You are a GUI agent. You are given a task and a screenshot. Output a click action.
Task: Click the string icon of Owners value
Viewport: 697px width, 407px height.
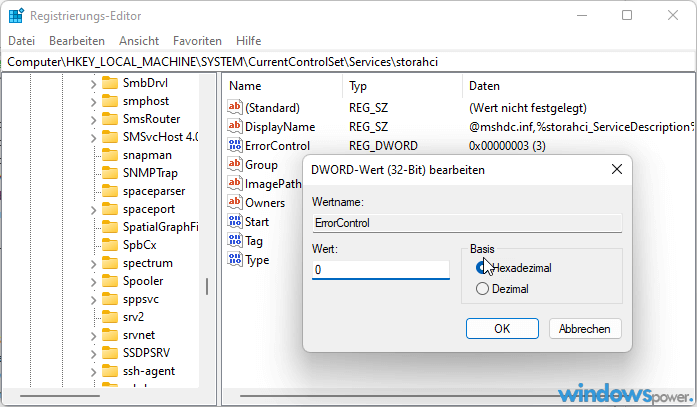point(235,202)
